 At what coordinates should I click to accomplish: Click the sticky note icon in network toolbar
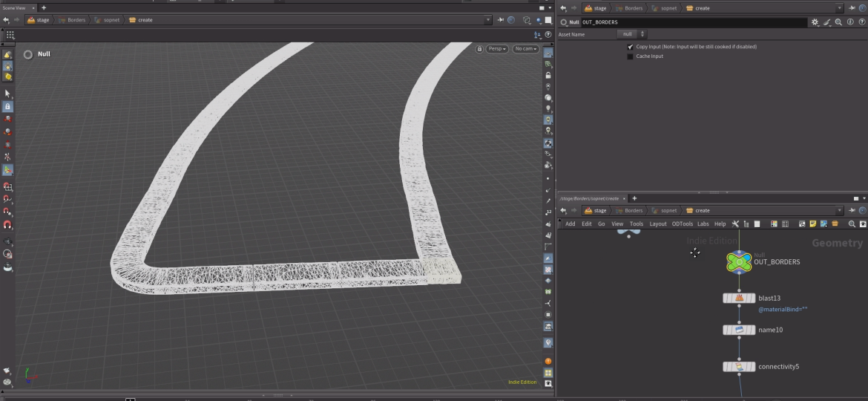pos(813,224)
